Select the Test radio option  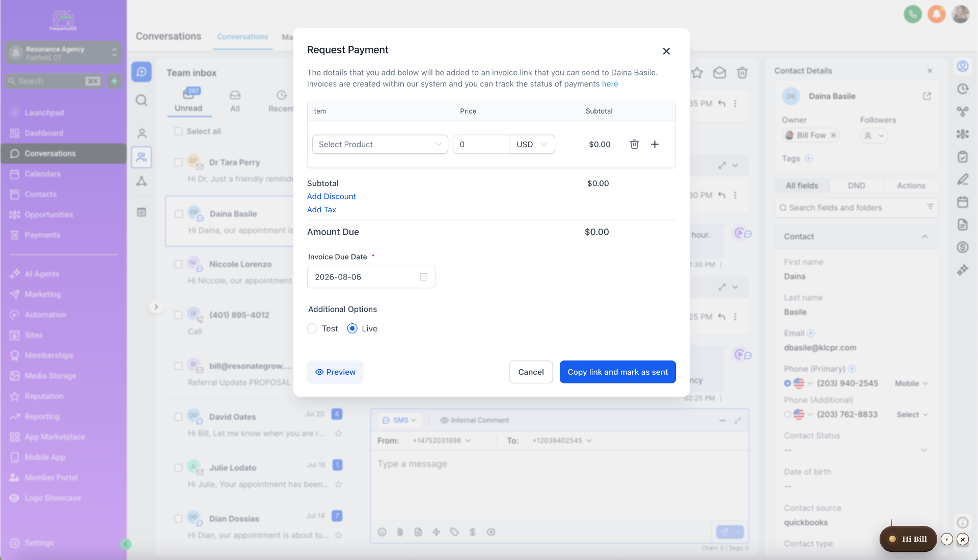coord(312,328)
